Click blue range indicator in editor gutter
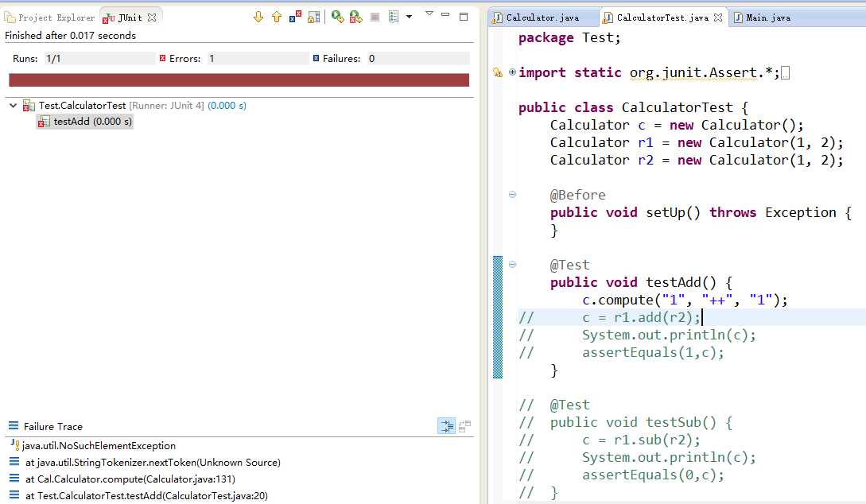Image resolution: width=866 pixels, height=504 pixels. pyautogui.click(x=498, y=317)
